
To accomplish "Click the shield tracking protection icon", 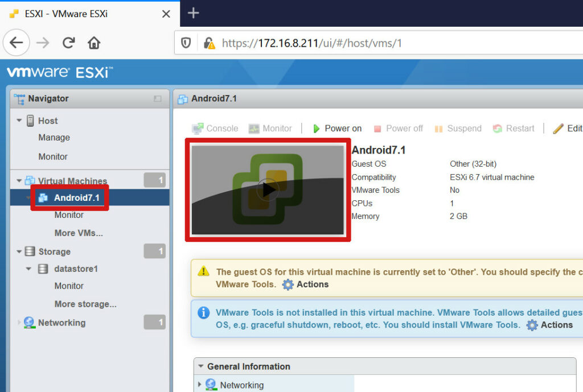I will coord(186,43).
